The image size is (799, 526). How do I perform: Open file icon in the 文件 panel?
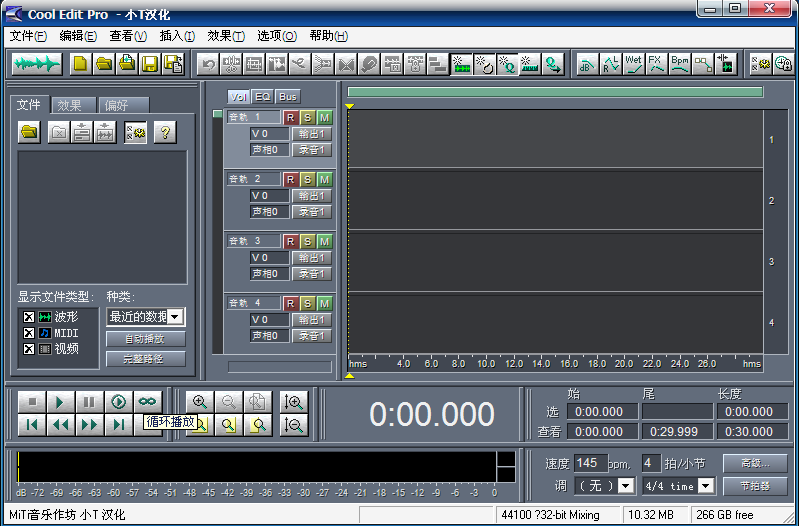point(30,133)
